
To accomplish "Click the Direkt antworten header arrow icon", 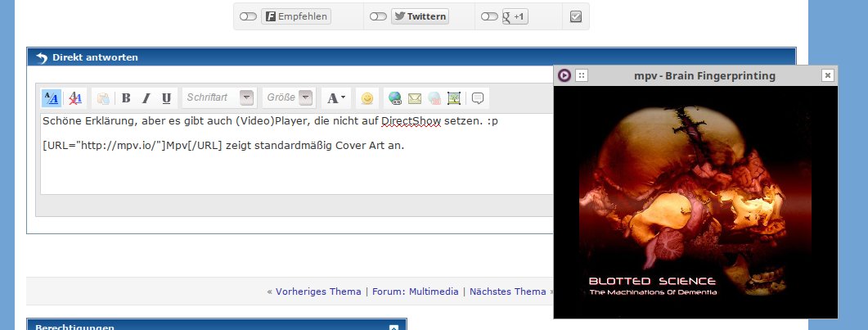I will [x=42, y=57].
